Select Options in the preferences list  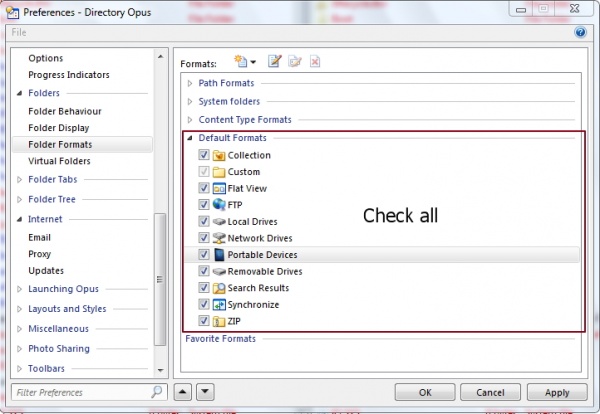pyautogui.click(x=46, y=58)
